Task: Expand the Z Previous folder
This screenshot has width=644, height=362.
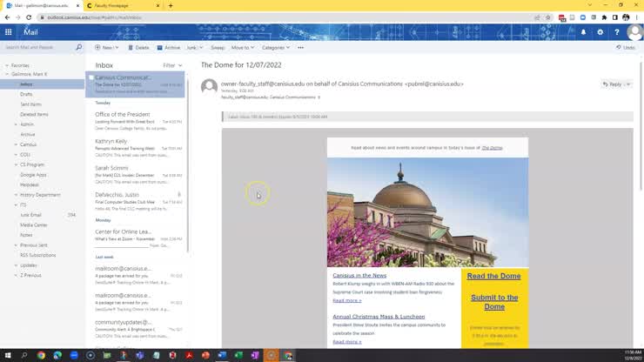Action: coord(16,275)
